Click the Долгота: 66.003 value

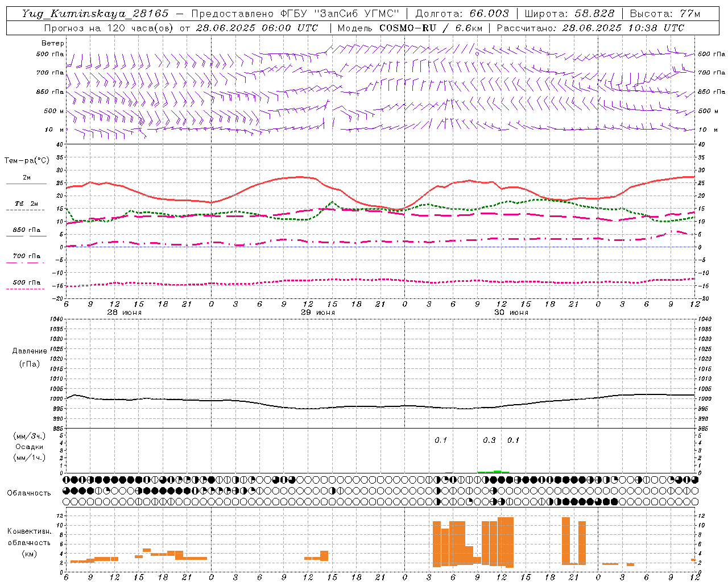462,14
